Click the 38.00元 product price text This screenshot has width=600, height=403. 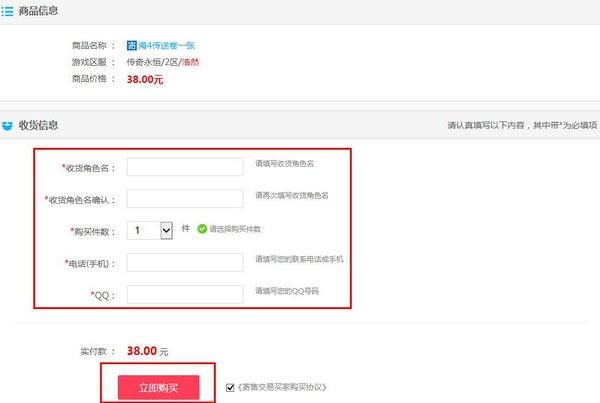tap(145, 80)
